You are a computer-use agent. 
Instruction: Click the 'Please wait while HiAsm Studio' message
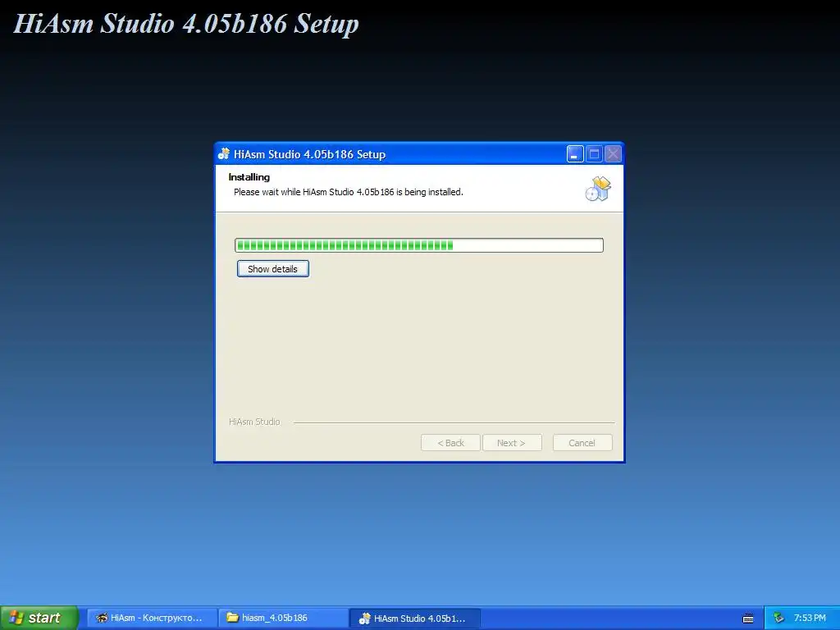point(348,192)
